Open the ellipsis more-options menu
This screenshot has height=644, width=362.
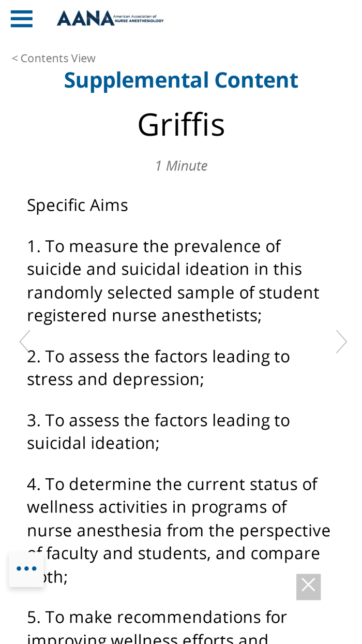tap(26, 567)
